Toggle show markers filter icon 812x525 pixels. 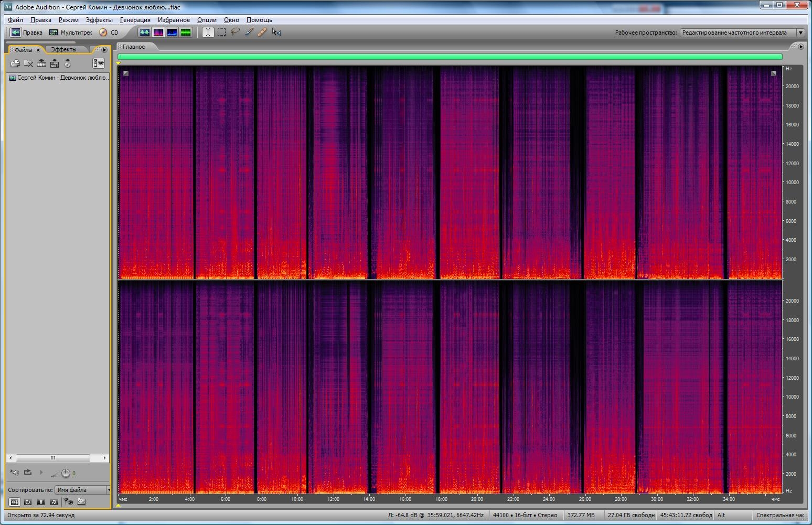(x=68, y=502)
